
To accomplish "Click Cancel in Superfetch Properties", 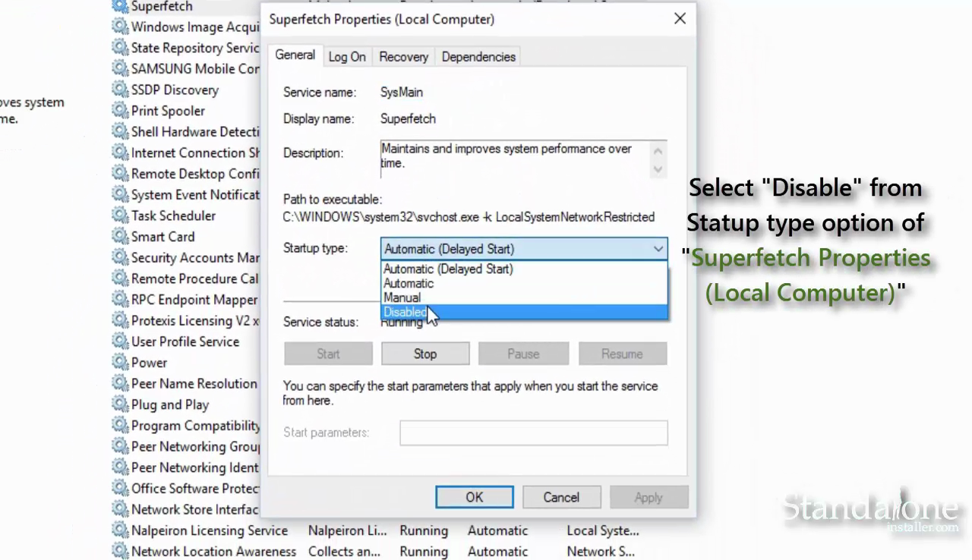I will tap(561, 497).
